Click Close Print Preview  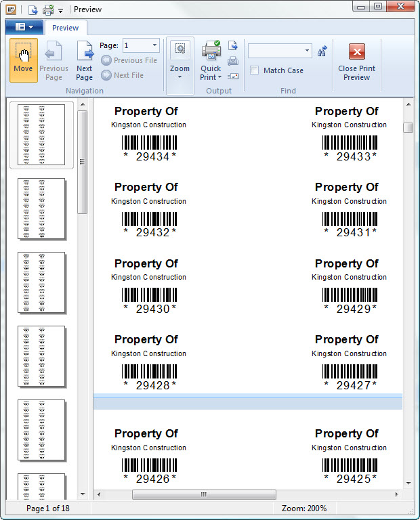(356, 62)
